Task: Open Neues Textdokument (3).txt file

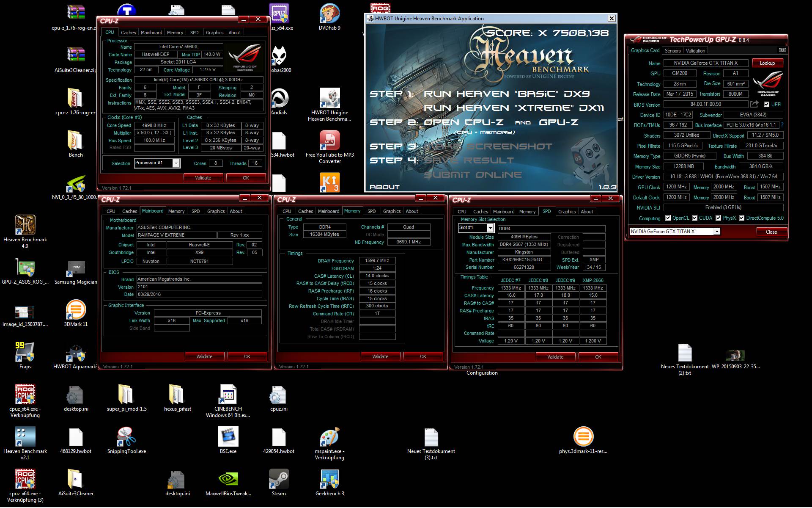Action: click(431, 437)
